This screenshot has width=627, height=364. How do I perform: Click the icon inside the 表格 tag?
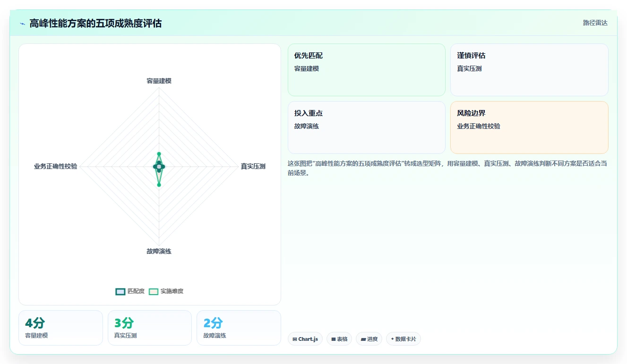(x=333, y=339)
